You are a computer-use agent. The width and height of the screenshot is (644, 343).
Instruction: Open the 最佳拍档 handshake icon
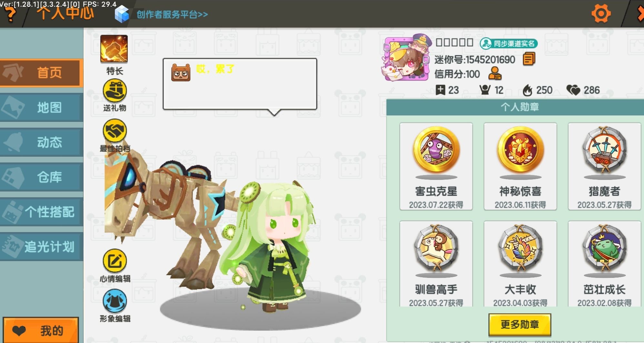point(115,131)
